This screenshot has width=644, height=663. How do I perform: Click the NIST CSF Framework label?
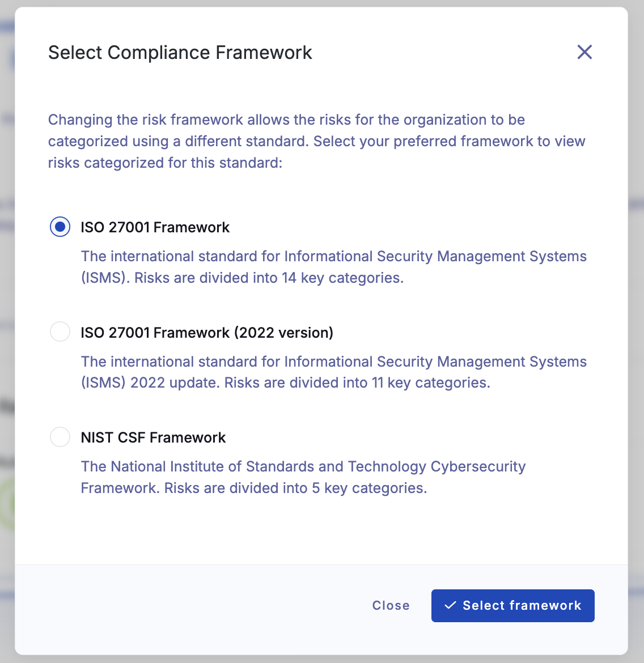(x=153, y=437)
